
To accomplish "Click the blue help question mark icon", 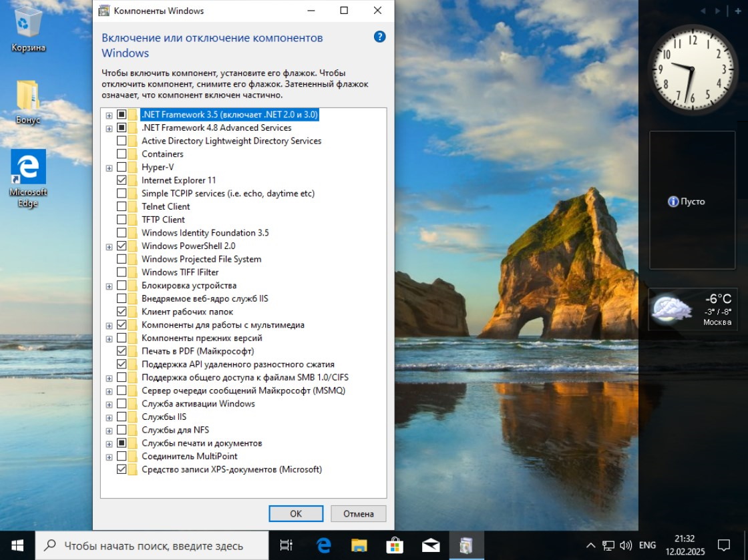I will click(379, 37).
